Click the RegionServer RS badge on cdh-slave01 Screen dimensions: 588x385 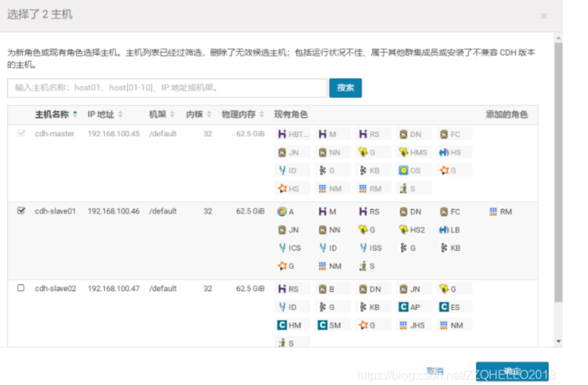[x=371, y=211]
